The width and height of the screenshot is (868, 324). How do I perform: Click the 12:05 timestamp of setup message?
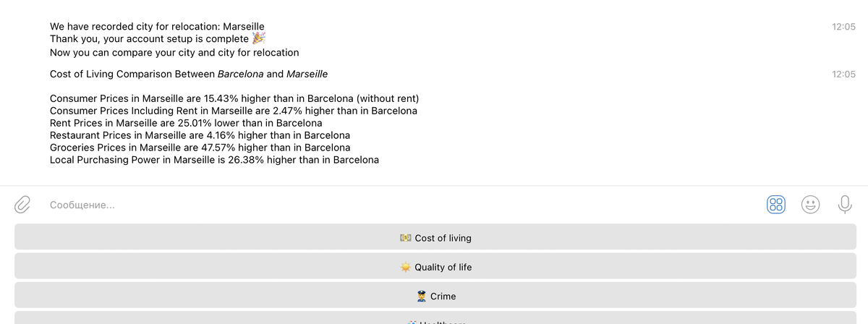843,27
